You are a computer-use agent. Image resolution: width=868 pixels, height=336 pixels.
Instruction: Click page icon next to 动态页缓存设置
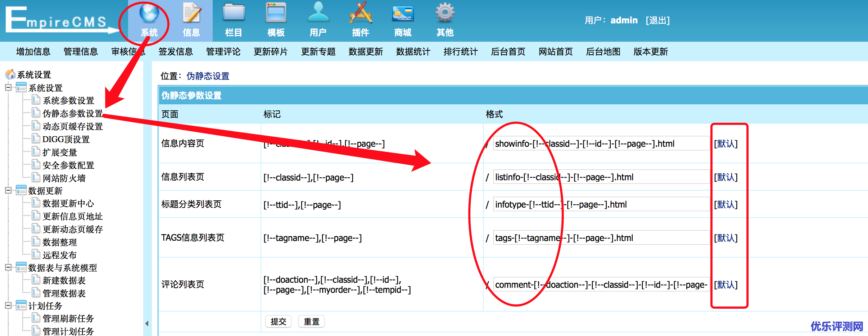(36, 126)
